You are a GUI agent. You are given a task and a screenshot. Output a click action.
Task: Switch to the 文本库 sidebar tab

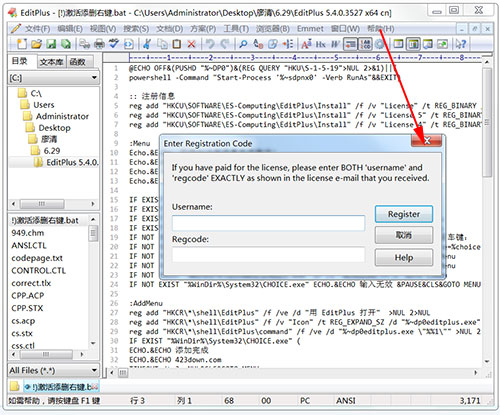(x=51, y=62)
